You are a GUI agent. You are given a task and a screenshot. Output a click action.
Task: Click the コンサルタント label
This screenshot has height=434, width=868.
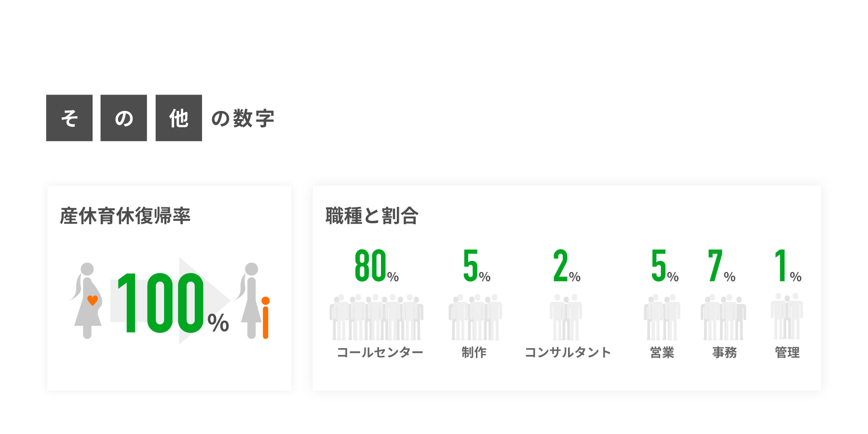tap(568, 353)
